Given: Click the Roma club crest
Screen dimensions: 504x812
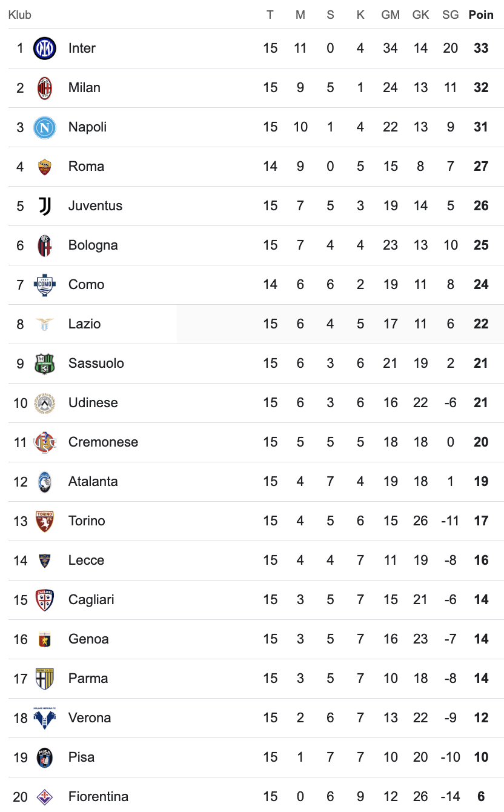Looking at the screenshot, I should click(45, 167).
